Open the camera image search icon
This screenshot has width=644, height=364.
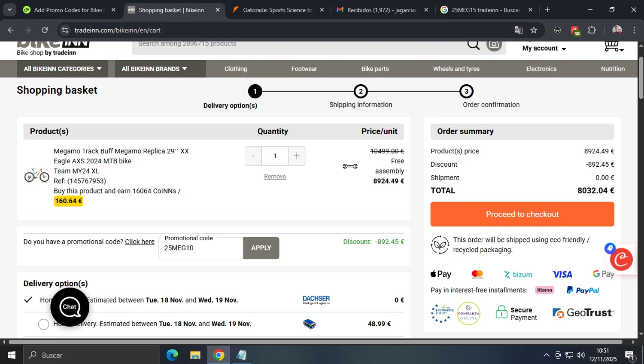[x=494, y=44]
